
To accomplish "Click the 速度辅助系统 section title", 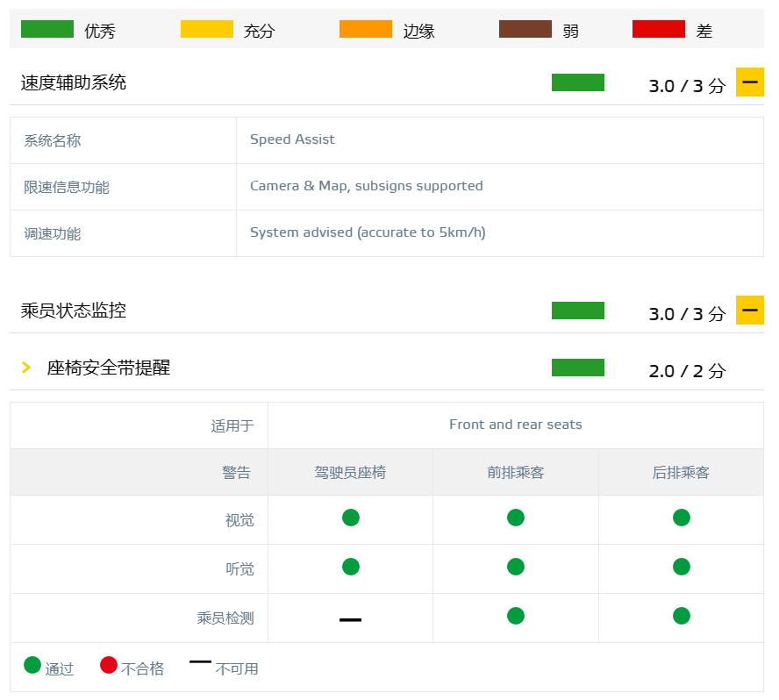I will 74,82.
